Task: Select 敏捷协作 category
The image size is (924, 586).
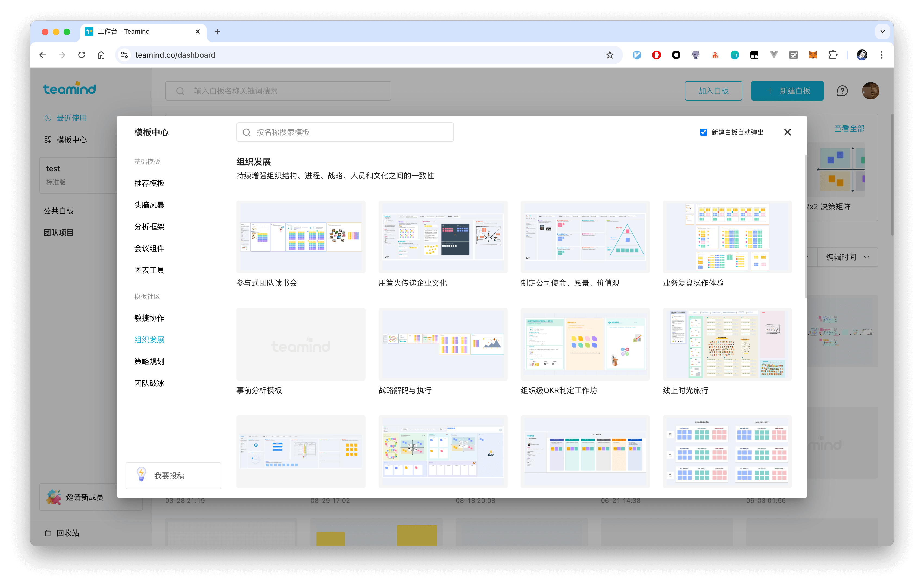Action: tap(149, 318)
